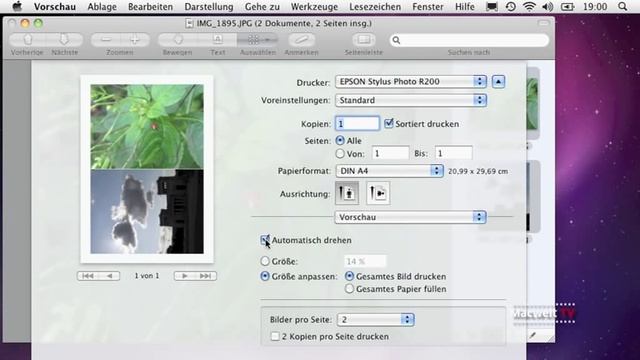Click the volume icon in menu bar

[x=548, y=7]
